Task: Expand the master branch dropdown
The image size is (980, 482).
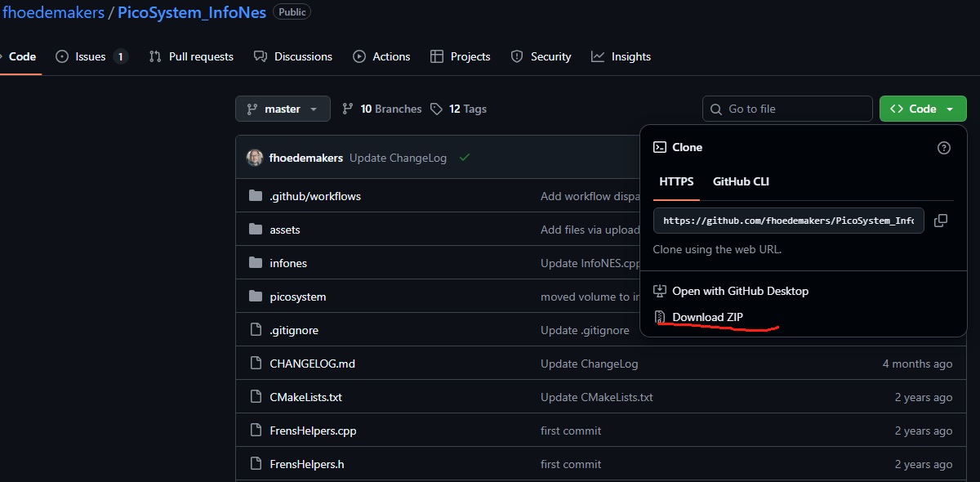Action: [x=283, y=109]
